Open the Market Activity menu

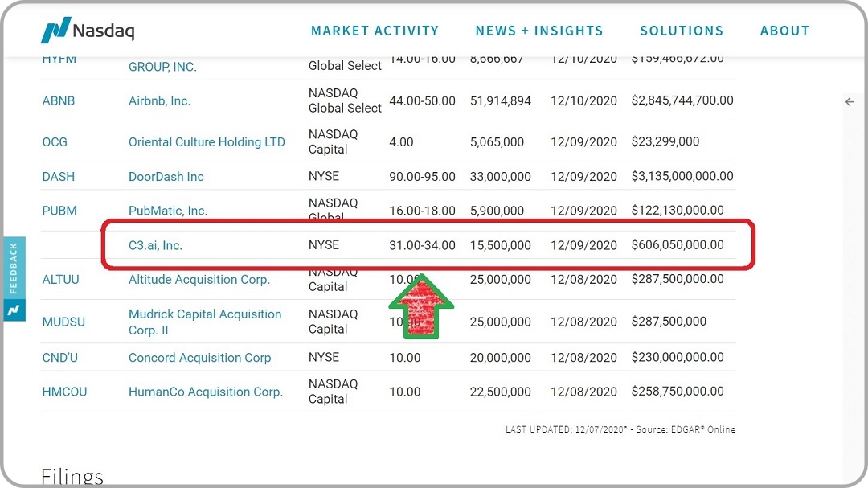tap(375, 31)
